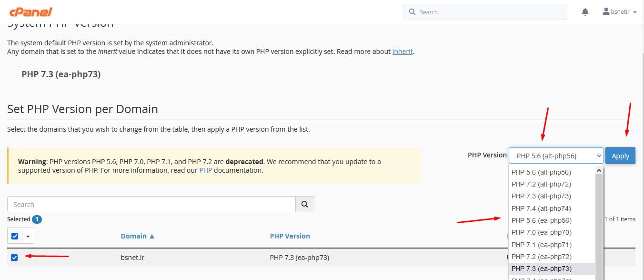Open the PHP documentation link in warning
The width and height of the screenshot is (644, 280).
(x=206, y=170)
